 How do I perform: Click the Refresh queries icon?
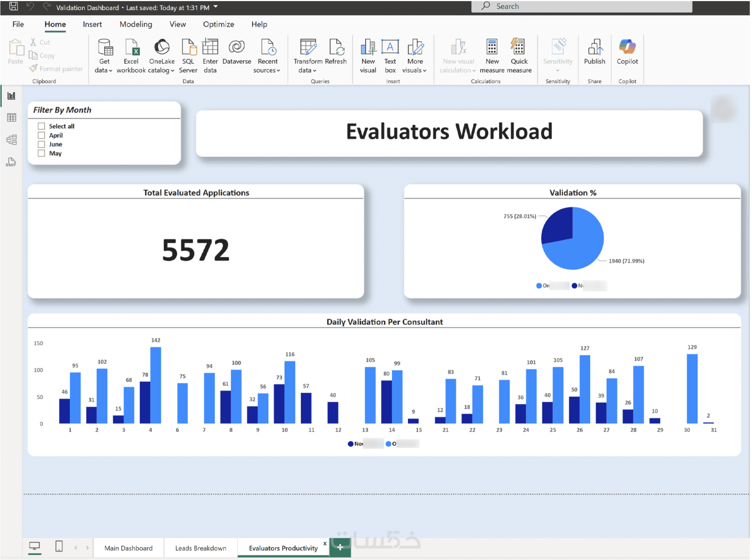pyautogui.click(x=336, y=47)
